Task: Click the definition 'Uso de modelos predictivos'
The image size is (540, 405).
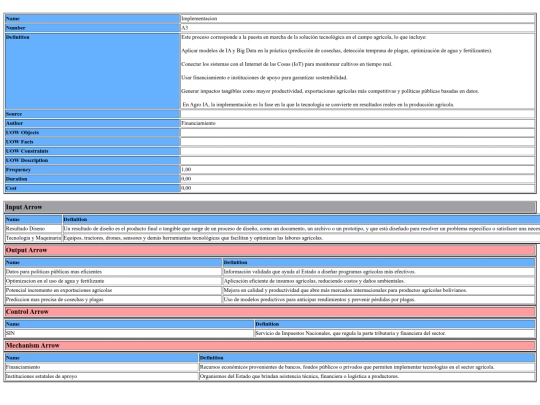Action: (378, 300)
